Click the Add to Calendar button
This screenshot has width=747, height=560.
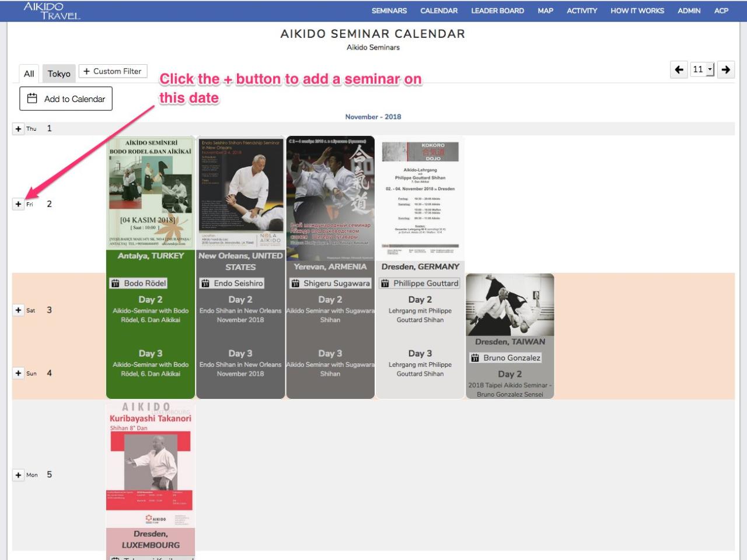66,99
